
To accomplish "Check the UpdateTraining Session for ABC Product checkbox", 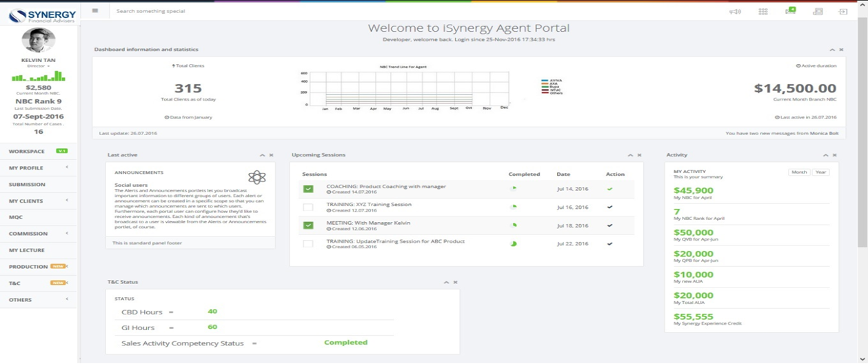I will click(308, 244).
